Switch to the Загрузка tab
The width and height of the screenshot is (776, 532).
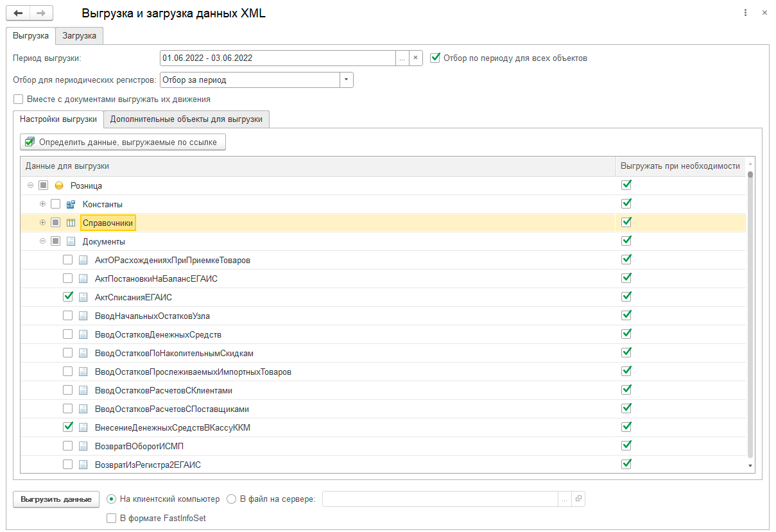pos(80,36)
